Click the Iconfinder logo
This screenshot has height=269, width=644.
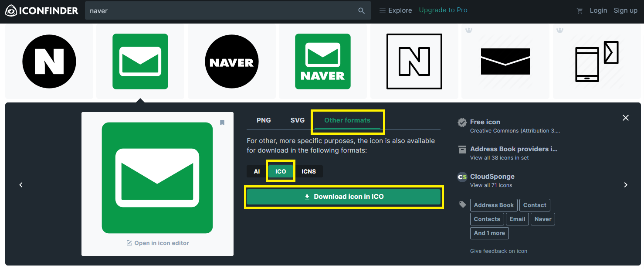(42, 10)
